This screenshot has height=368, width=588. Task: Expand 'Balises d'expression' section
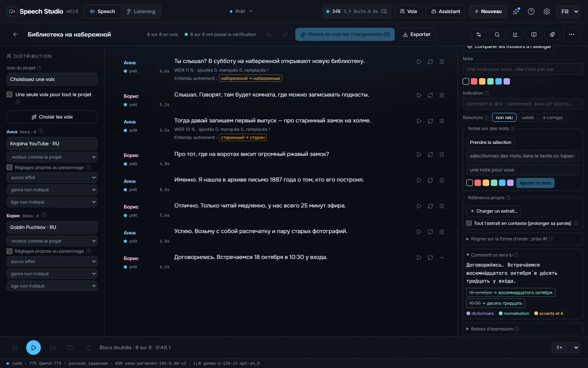(x=522, y=329)
